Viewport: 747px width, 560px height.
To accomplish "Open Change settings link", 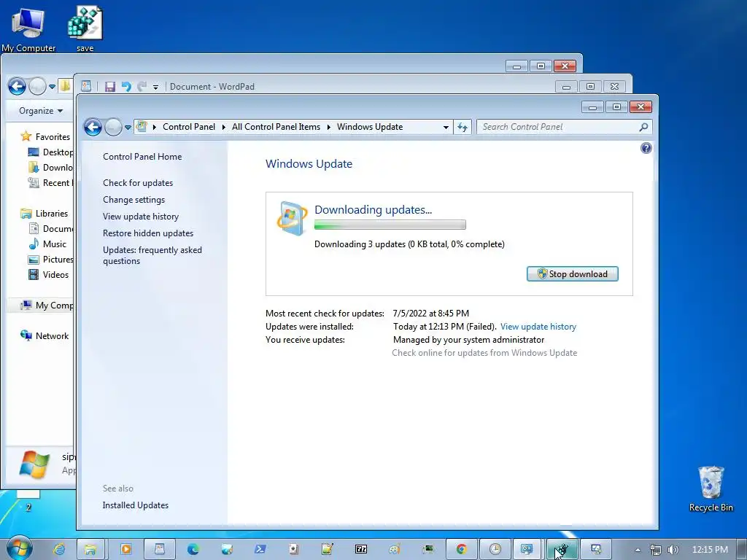I will pyautogui.click(x=134, y=200).
